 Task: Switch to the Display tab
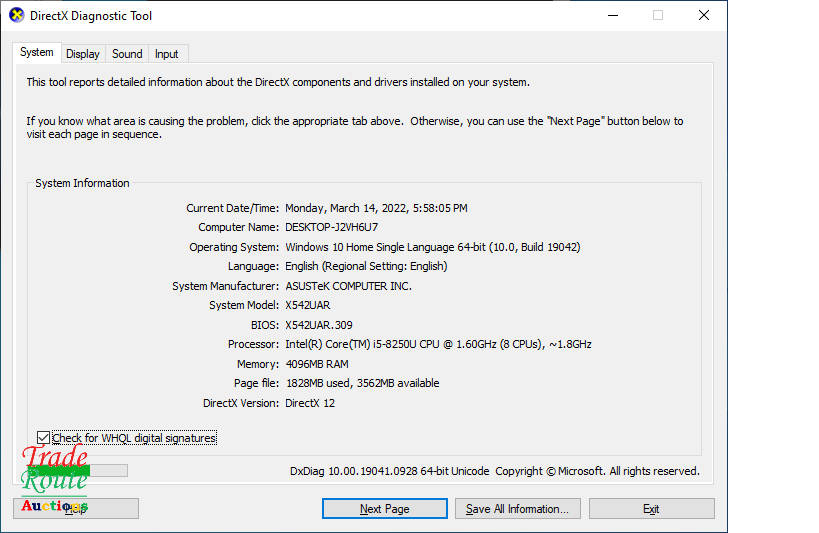(83, 54)
